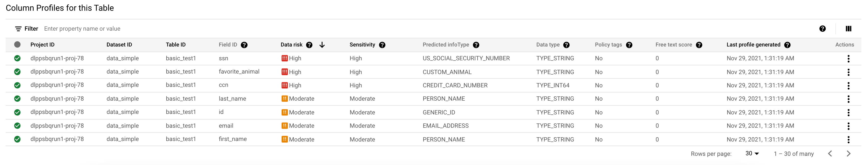Screen dimensions: 868x165
Task: Click the green status checkmark on the ccn row
Action: tap(18, 85)
